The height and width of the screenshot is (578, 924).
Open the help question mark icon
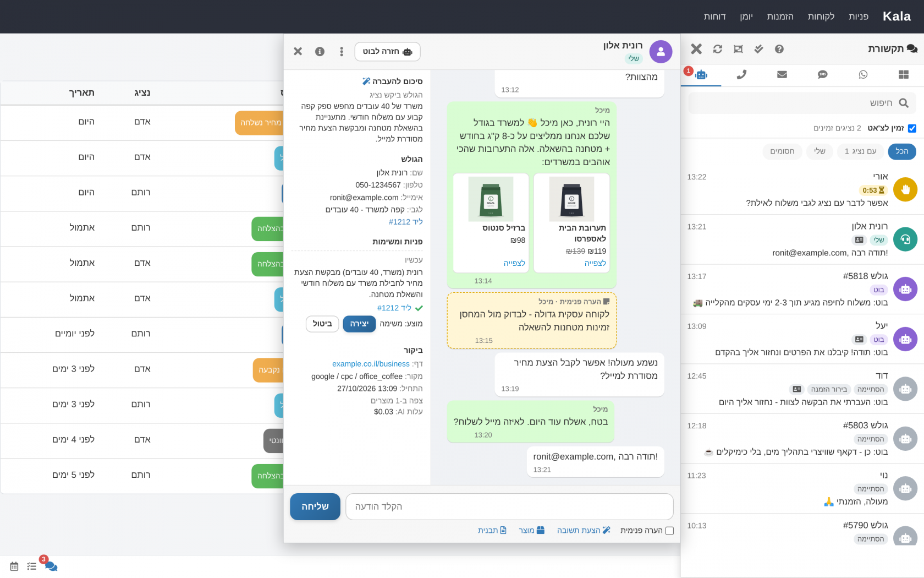[779, 49]
